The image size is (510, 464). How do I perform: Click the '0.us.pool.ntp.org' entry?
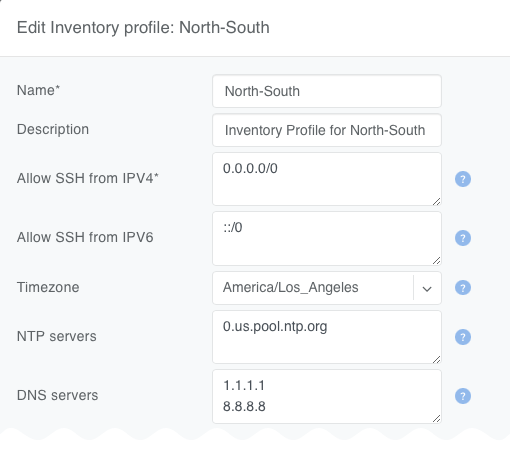275,327
